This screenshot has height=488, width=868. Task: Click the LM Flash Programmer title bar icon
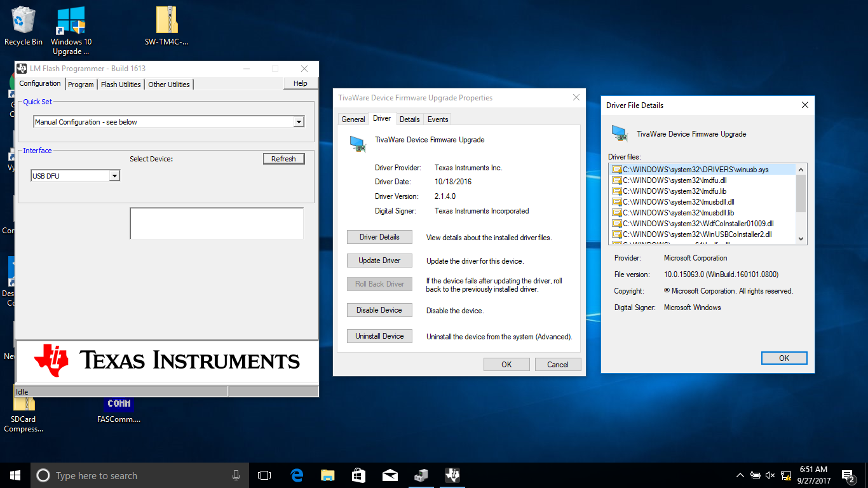[x=22, y=69]
